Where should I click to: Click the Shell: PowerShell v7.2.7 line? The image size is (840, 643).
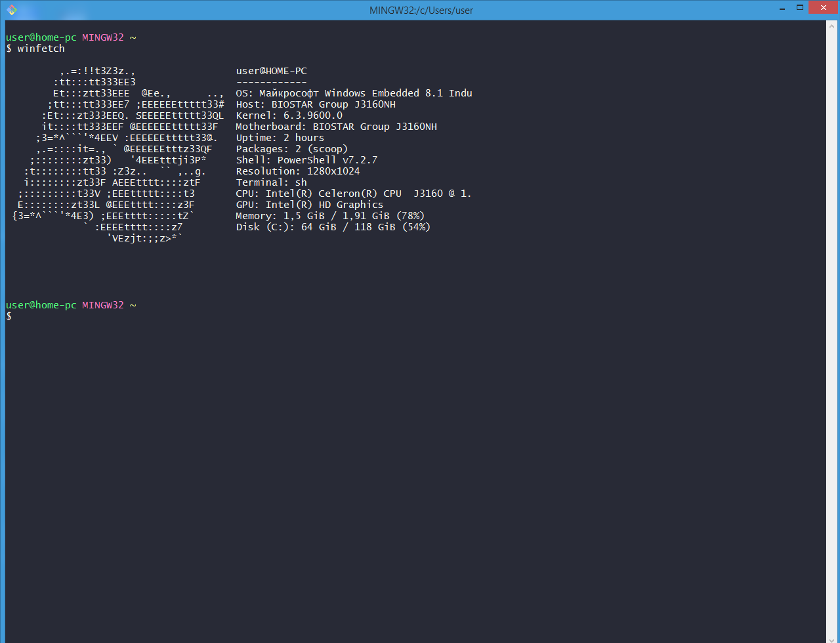[x=307, y=160]
